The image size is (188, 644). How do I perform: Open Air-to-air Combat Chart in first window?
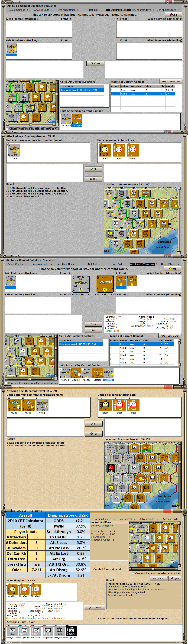tap(171, 82)
